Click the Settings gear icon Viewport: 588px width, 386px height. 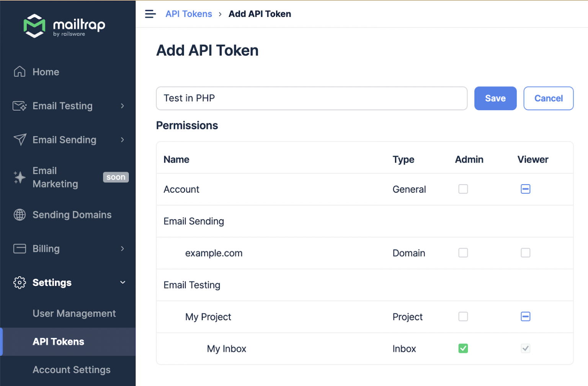[20, 283]
